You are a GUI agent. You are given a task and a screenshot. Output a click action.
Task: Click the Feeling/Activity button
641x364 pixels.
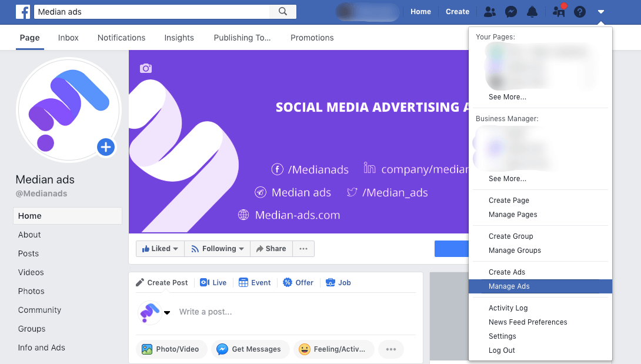point(333,349)
